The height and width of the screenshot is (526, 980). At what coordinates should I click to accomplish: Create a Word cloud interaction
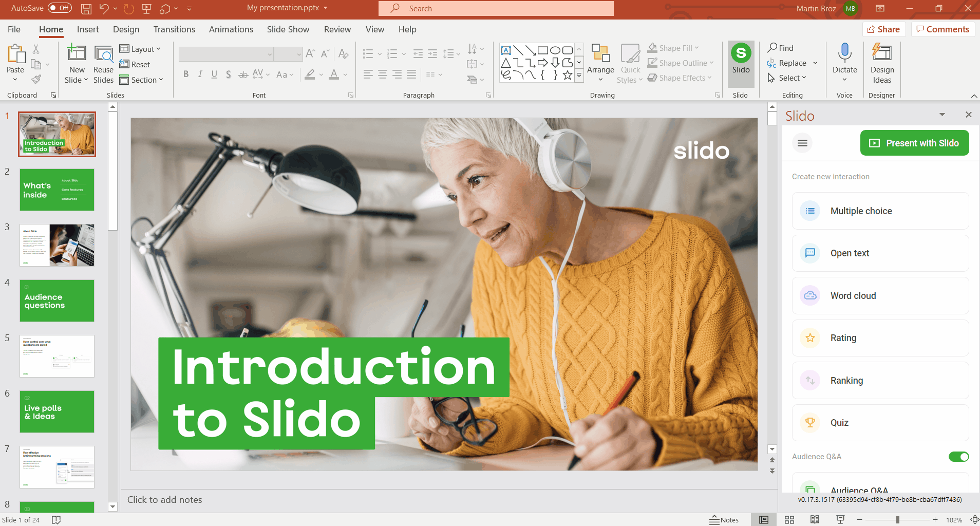880,296
